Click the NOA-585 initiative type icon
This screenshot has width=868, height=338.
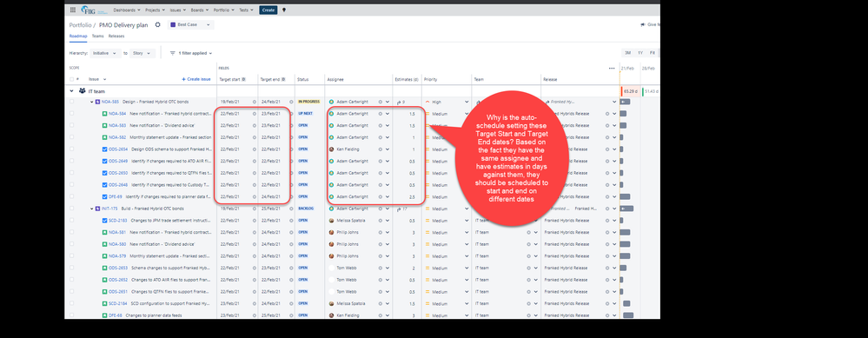click(x=98, y=102)
